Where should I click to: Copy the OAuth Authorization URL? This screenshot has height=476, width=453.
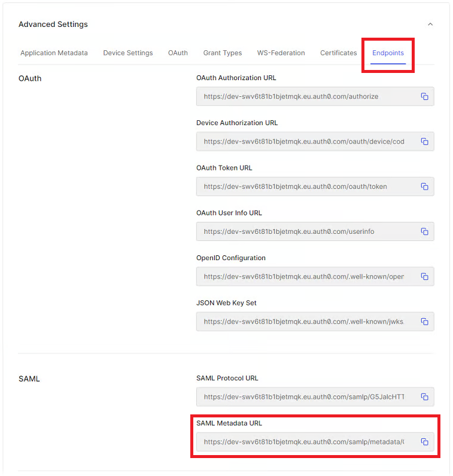(x=424, y=96)
